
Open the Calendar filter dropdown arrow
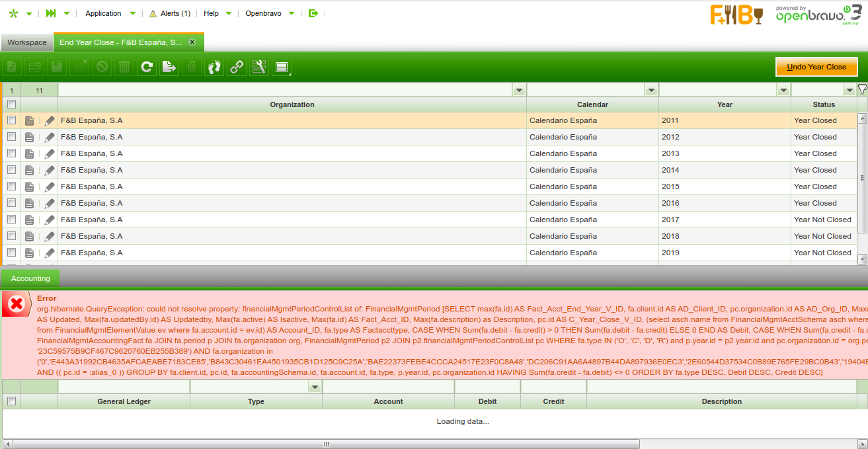point(651,90)
